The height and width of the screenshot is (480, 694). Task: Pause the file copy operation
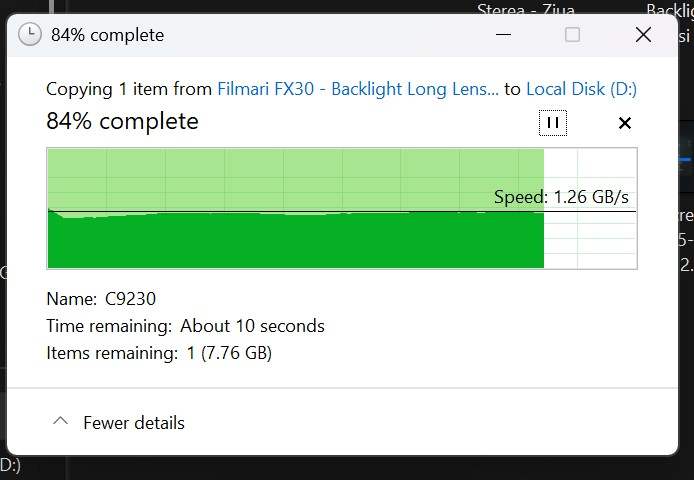(552, 123)
